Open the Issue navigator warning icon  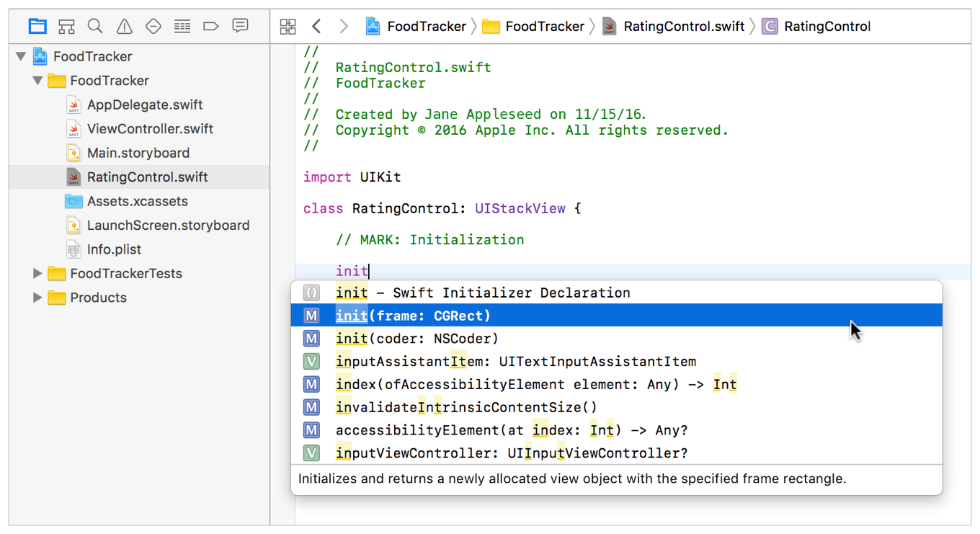coord(125,27)
